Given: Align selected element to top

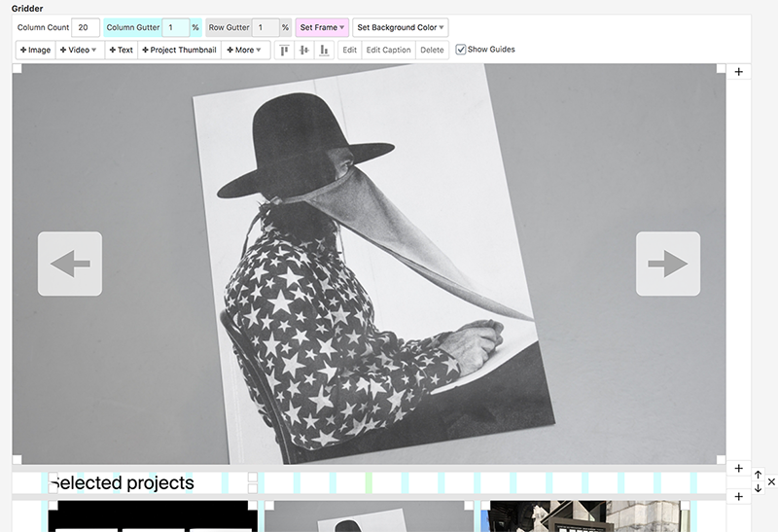Looking at the screenshot, I should (284, 50).
